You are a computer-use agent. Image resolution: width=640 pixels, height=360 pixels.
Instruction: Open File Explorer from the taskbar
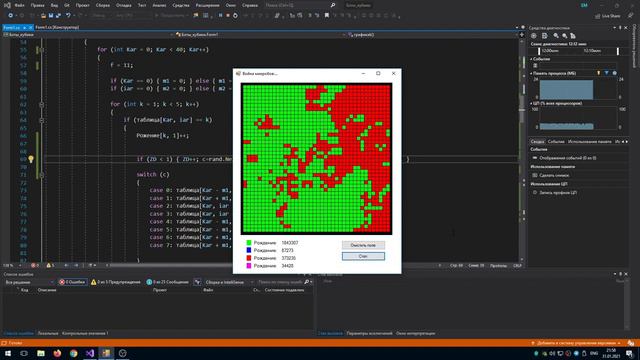coord(41,353)
